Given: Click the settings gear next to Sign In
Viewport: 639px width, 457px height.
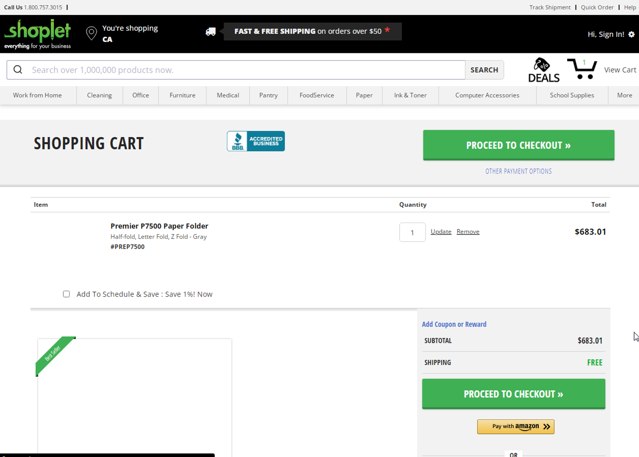Looking at the screenshot, I should click(631, 35).
